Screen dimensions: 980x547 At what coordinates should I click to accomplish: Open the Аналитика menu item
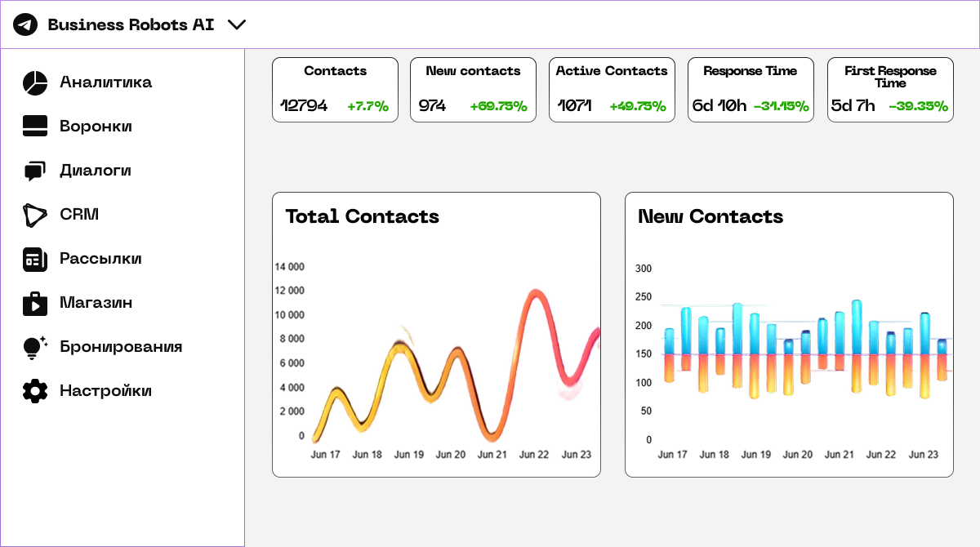coord(105,82)
